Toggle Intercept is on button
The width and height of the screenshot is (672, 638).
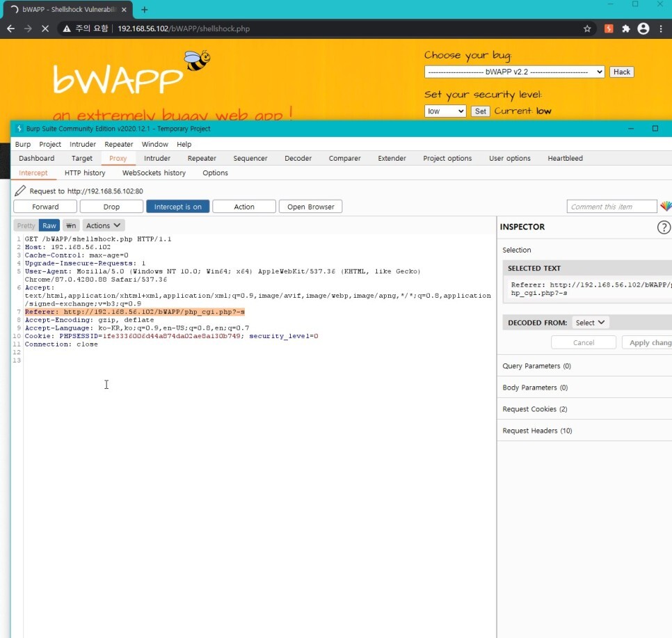click(x=178, y=207)
